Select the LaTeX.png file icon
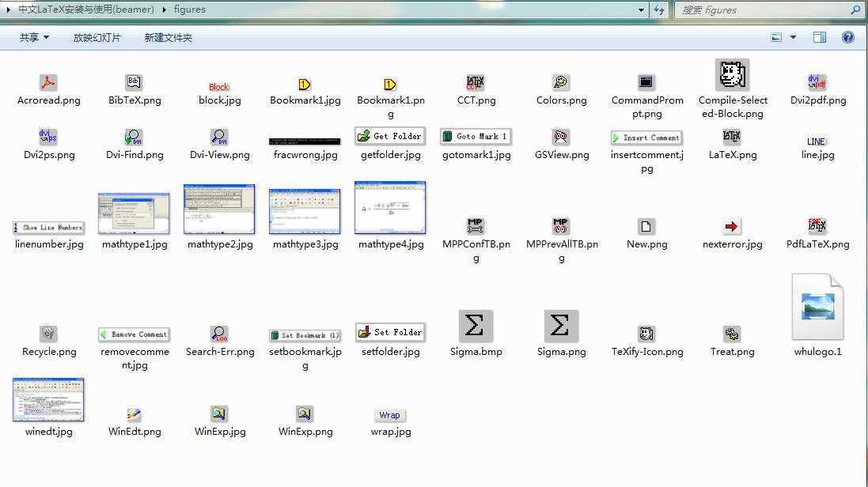Image resolution: width=868 pixels, height=487 pixels. [x=732, y=138]
